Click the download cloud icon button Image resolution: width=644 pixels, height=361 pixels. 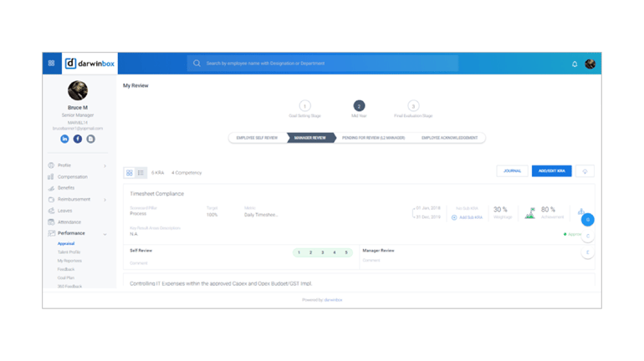tap(585, 171)
